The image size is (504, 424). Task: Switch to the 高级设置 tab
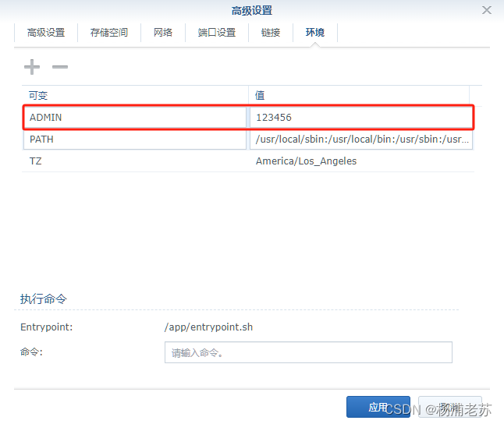point(46,33)
